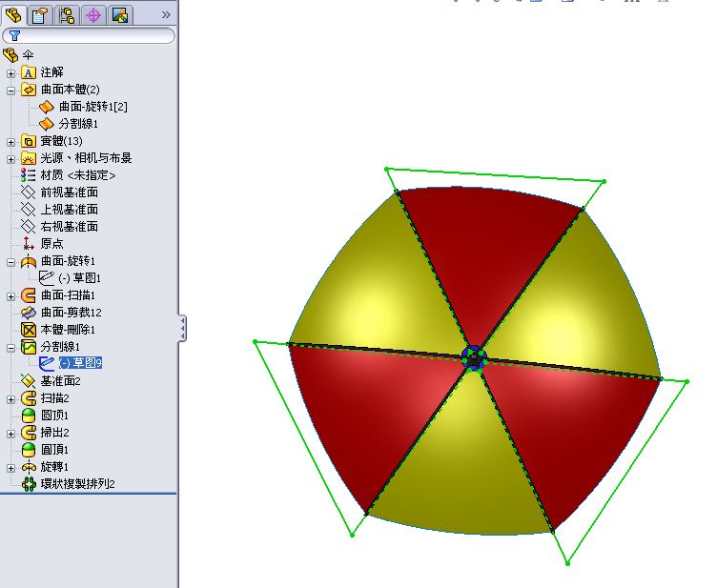Click the 曲面-剪裁12 trim surface icon
The width and height of the screenshot is (717, 588).
pyautogui.click(x=29, y=313)
